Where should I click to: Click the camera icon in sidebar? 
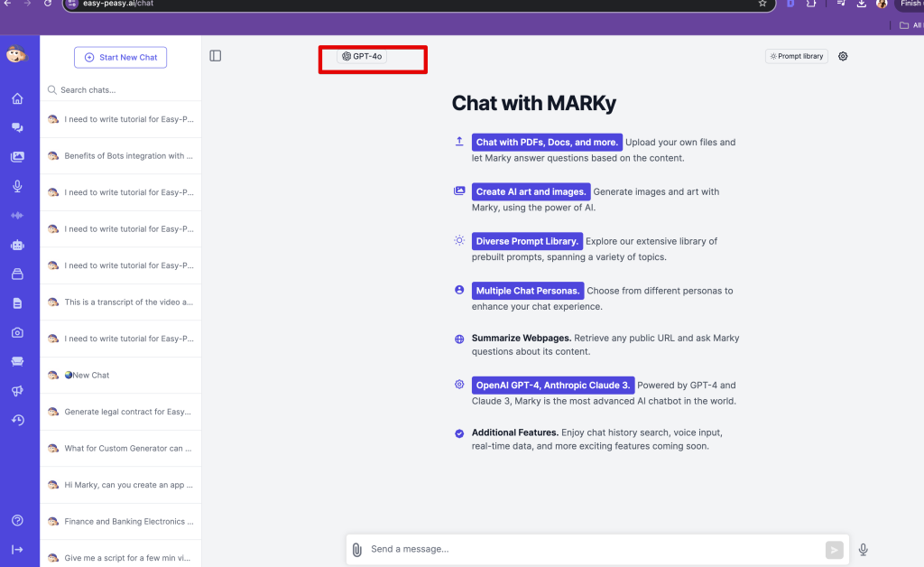17,332
